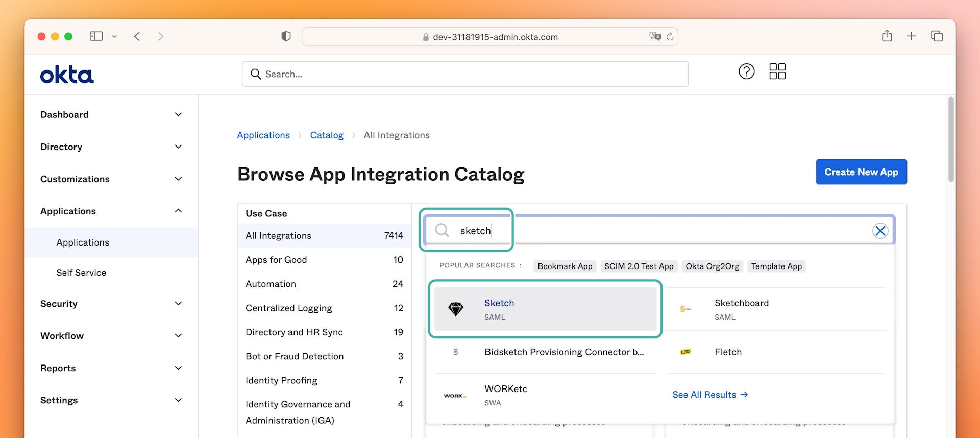
Task: Select Automation use case
Action: pyautogui.click(x=324, y=284)
